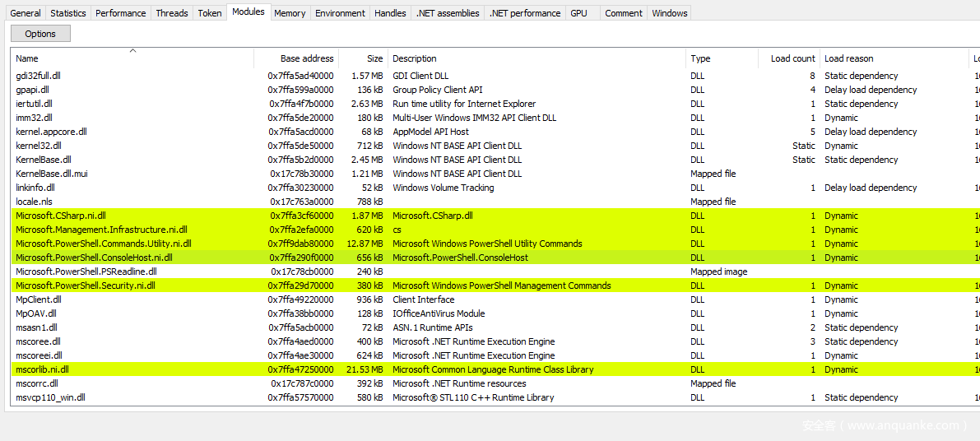Select the kernel32.dll module row
The height and width of the screenshot is (441, 980).
click(39, 146)
